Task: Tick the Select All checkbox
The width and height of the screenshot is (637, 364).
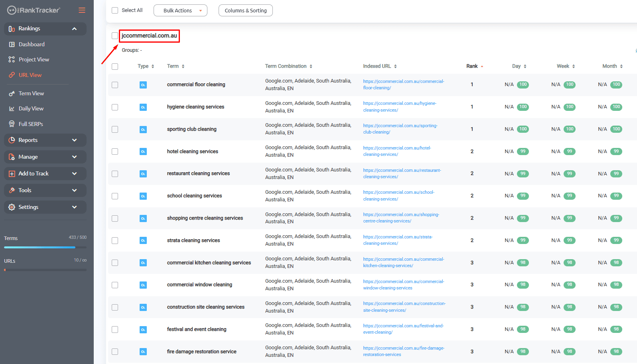Action: coord(115,10)
